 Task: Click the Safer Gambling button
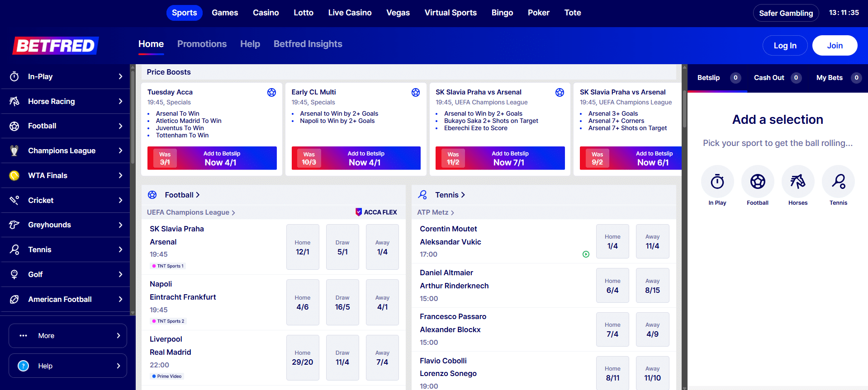(x=786, y=13)
